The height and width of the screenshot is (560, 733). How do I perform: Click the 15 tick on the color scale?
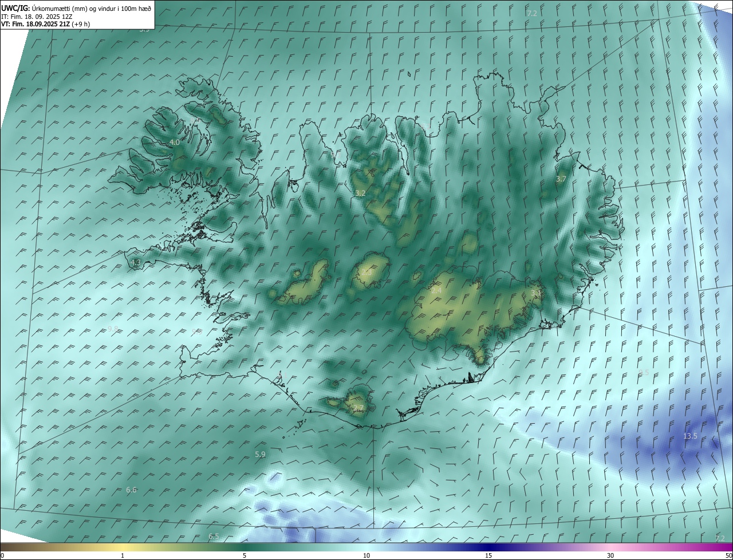coord(488,555)
